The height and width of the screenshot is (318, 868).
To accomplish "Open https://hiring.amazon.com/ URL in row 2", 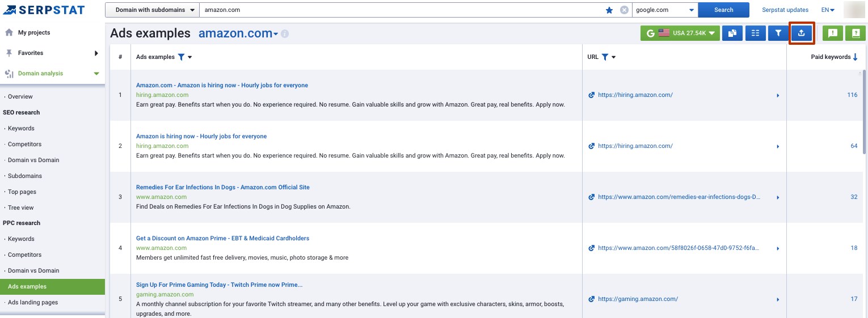I will 635,146.
